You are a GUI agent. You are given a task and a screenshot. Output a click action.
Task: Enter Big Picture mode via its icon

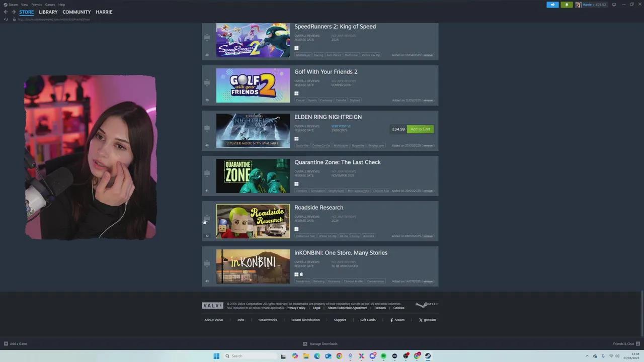click(x=613, y=5)
